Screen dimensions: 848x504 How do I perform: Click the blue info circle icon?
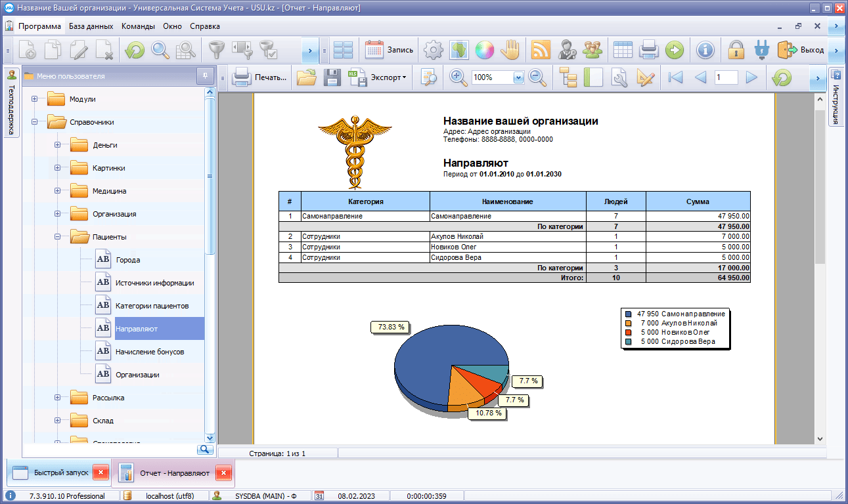click(x=705, y=50)
